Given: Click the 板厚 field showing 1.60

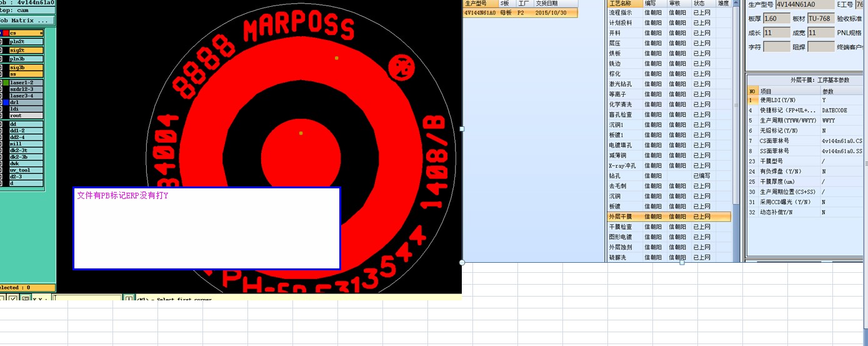Looking at the screenshot, I should click(777, 19).
